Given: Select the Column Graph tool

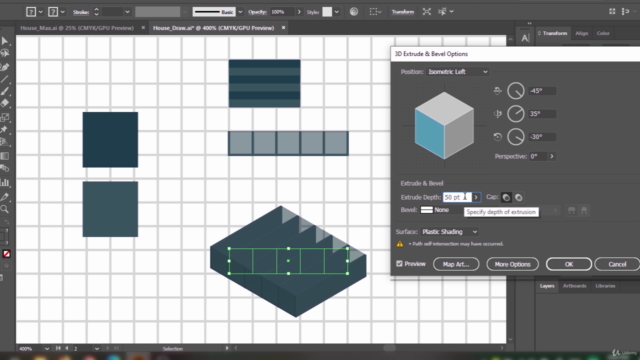Looking at the screenshot, I should 4,182.
